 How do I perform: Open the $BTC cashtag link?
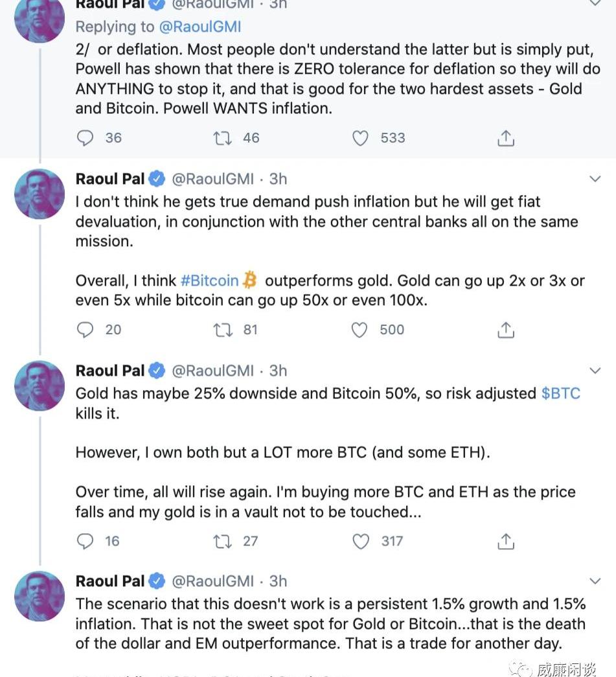pyautogui.click(x=561, y=393)
